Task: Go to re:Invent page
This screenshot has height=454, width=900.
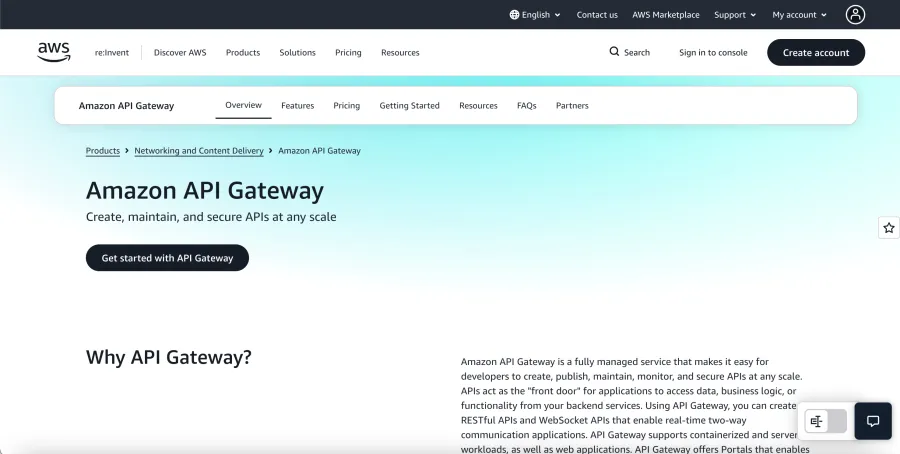Action: point(112,52)
